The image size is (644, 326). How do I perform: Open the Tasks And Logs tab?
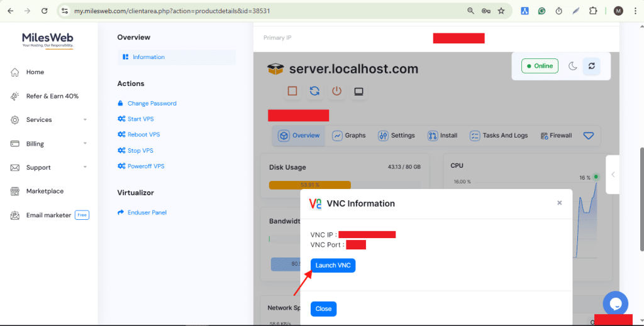pos(499,136)
